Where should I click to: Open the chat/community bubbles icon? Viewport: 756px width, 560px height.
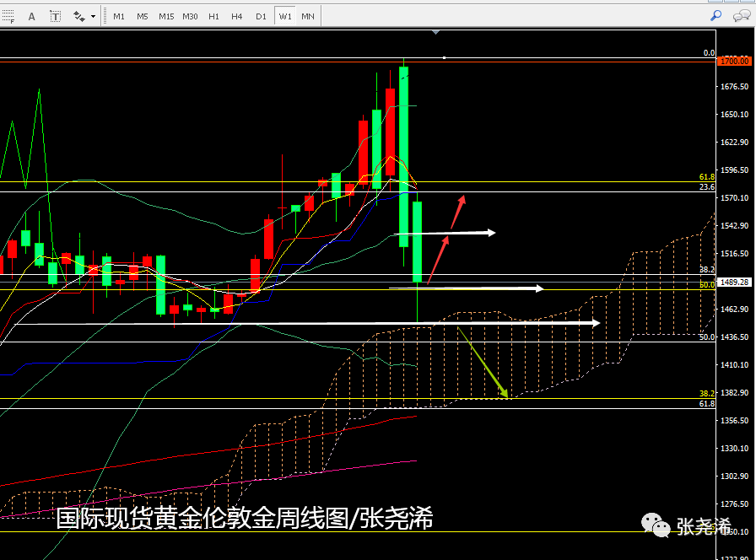(x=742, y=15)
